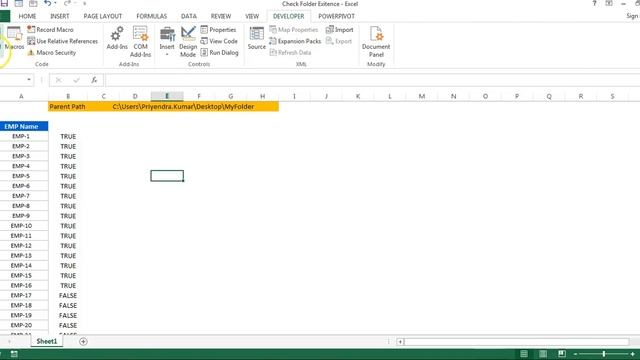Screen dimensions: 640x360
Task: Click View Code
Action: coord(219,41)
